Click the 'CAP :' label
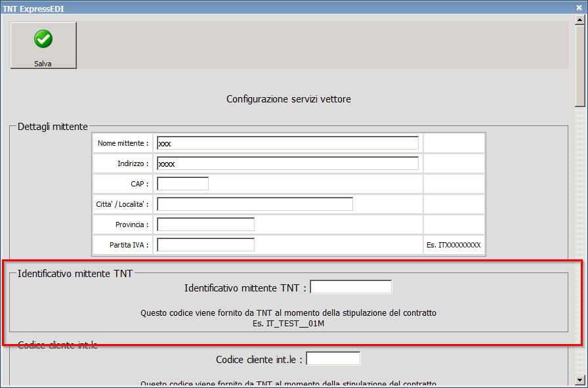Screen dimensions: 588x388 140,184
